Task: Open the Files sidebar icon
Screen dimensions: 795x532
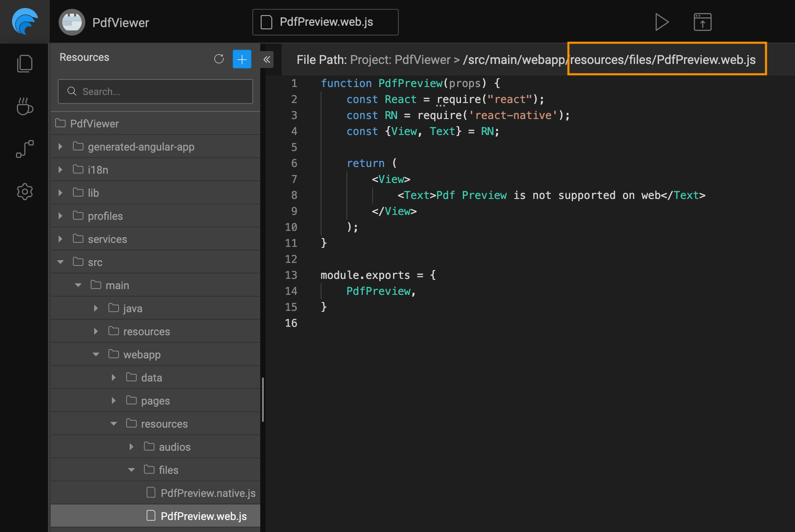Action: [24, 64]
